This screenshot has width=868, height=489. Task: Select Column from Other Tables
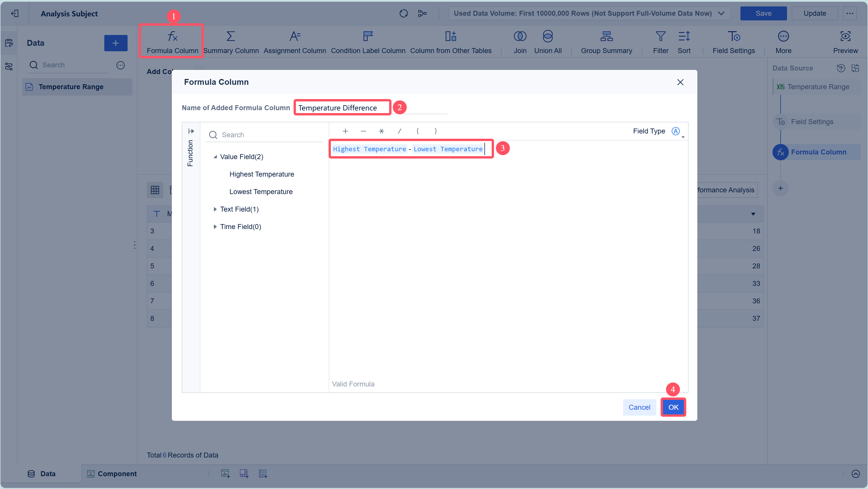click(451, 42)
